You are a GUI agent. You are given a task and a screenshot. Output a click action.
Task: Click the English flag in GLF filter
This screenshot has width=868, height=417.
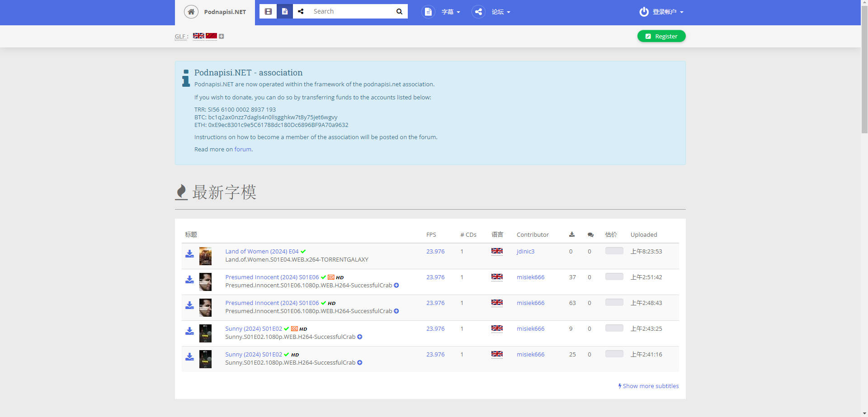[x=198, y=36]
